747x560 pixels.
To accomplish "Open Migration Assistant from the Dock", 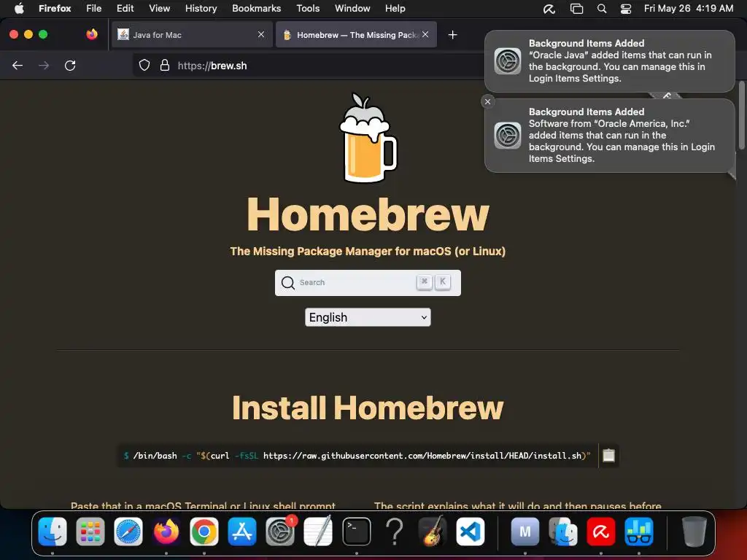I will 563,532.
